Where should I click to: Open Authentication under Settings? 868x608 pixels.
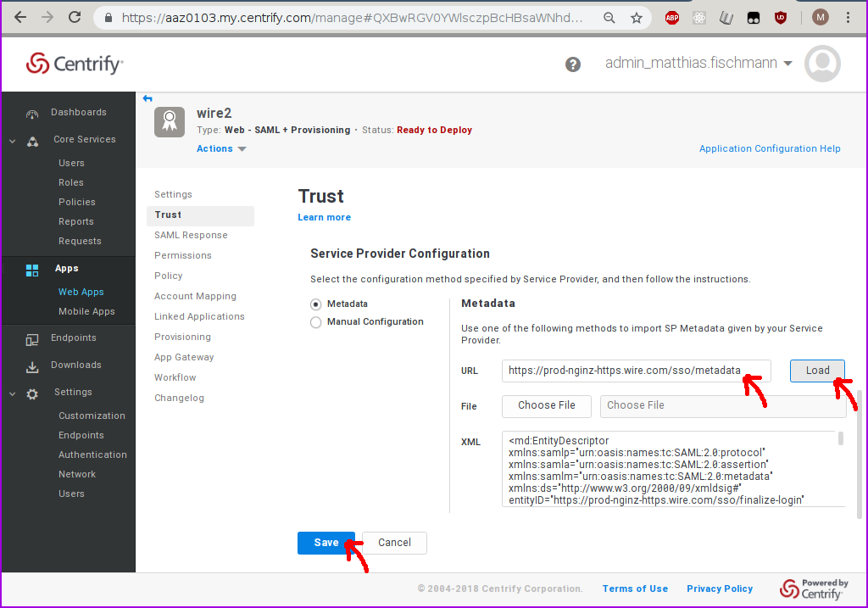coord(92,455)
